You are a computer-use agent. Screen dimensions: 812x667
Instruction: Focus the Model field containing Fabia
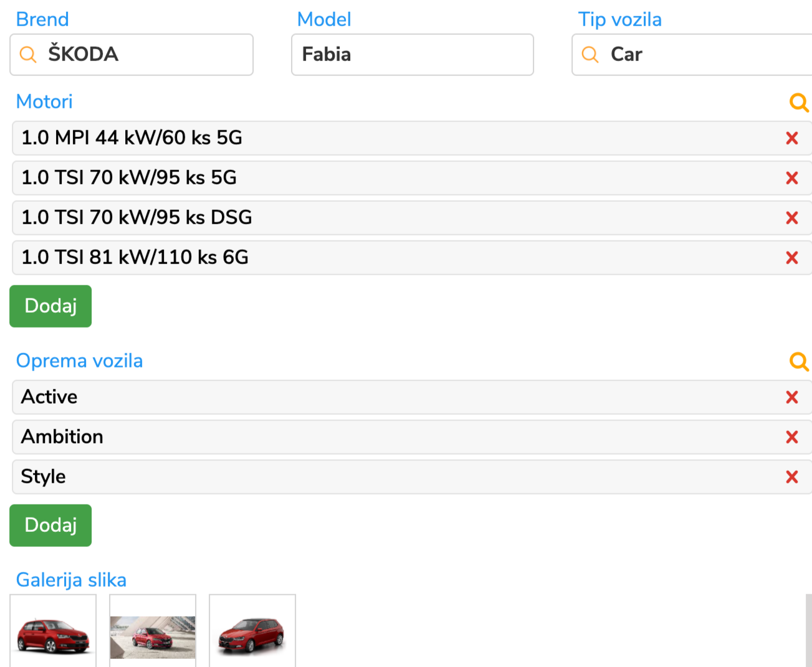[413, 55]
